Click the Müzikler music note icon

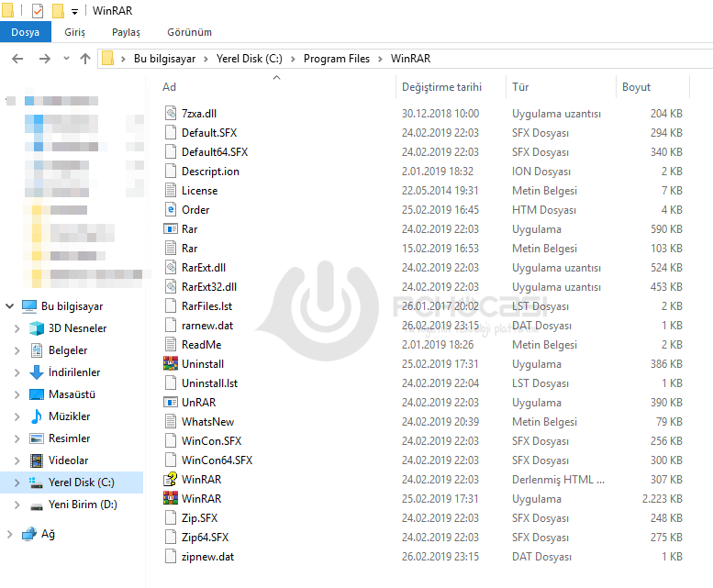37,416
